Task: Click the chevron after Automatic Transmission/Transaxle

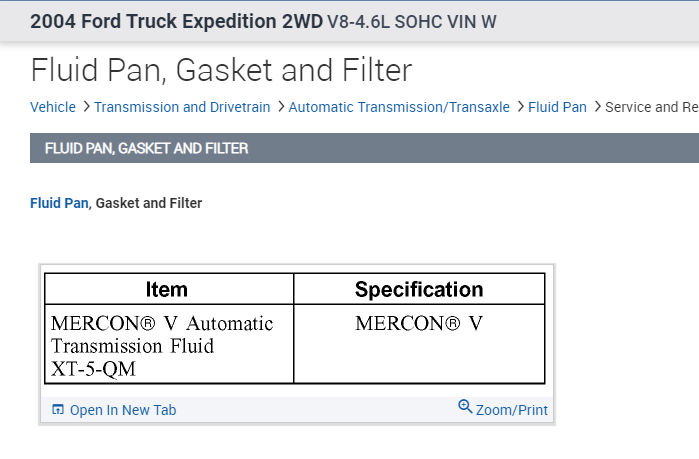Action: point(519,107)
